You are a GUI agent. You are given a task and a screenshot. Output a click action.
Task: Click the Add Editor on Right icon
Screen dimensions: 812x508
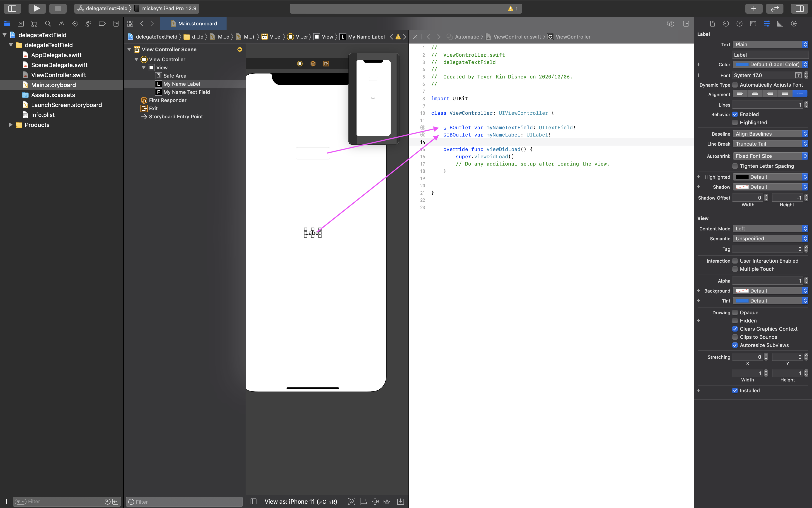click(686, 24)
